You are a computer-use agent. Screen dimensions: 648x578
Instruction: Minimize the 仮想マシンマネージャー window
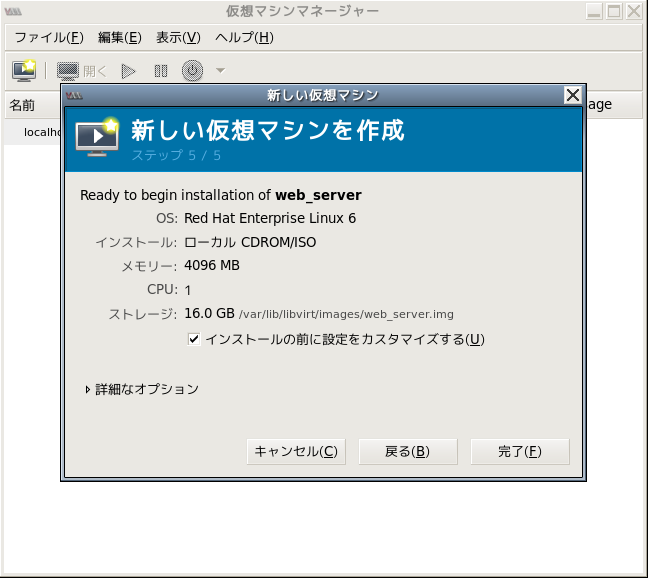594,11
